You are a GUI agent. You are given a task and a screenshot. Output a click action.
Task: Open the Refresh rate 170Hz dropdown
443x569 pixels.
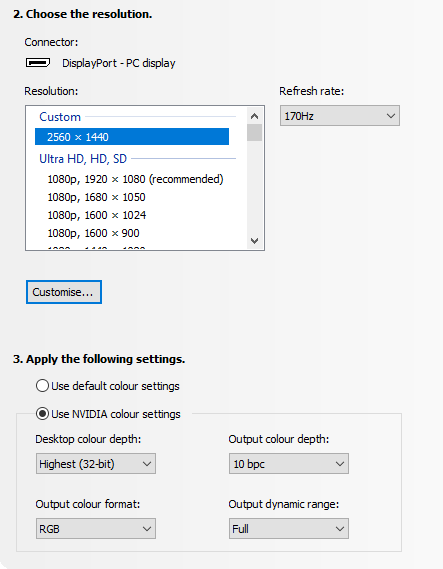tap(340, 116)
